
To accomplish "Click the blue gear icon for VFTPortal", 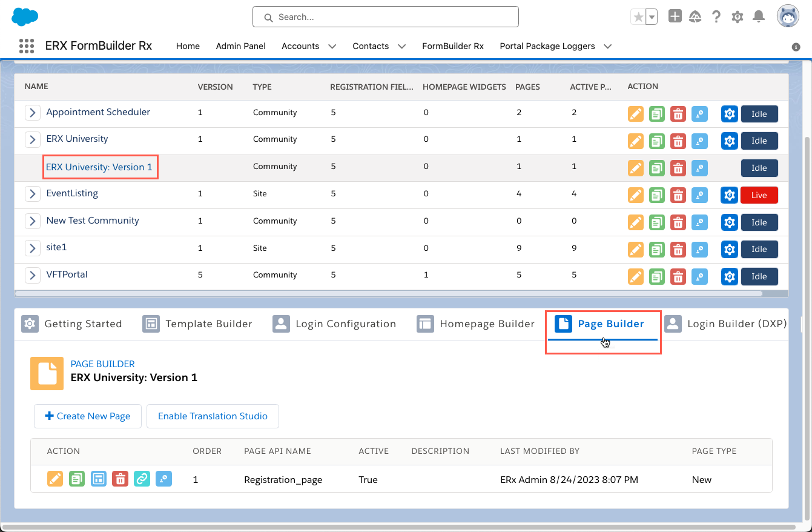I will (729, 276).
